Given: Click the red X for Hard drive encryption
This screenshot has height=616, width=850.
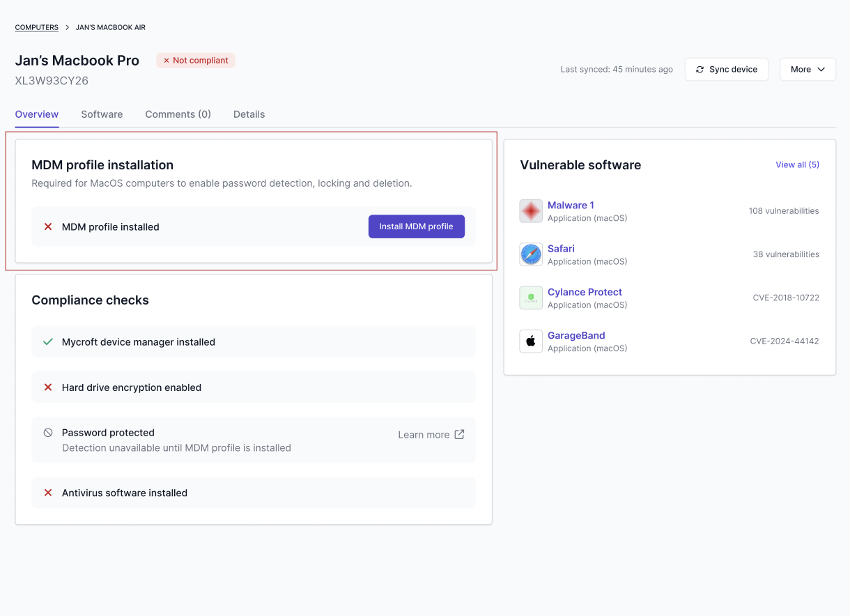Looking at the screenshot, I should (x=48, y=387).
